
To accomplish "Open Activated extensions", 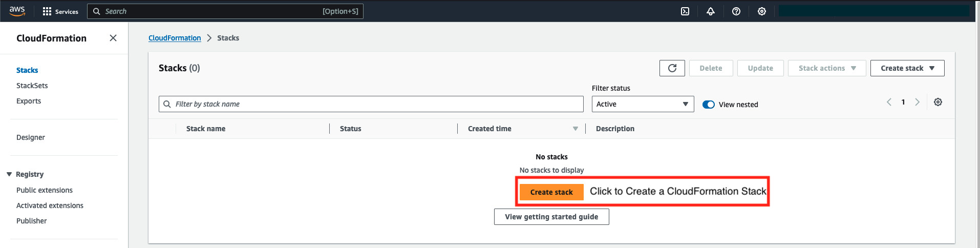I will (x=50, y=205).
